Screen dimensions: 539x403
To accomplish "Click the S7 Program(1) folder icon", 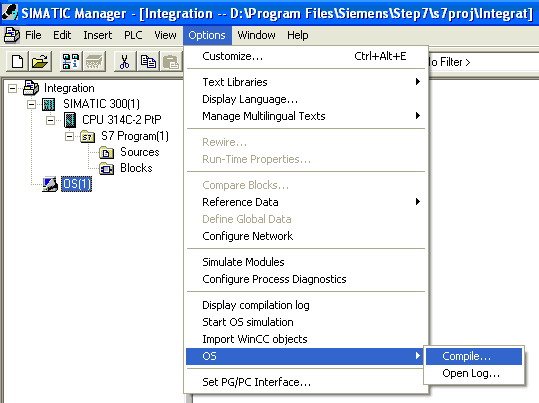I will [87, 137].
